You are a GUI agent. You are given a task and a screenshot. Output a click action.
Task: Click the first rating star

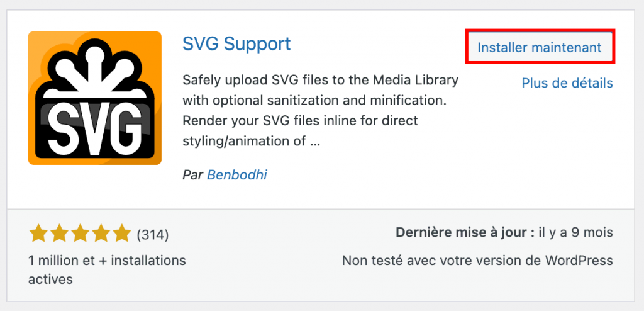[39, 234]
